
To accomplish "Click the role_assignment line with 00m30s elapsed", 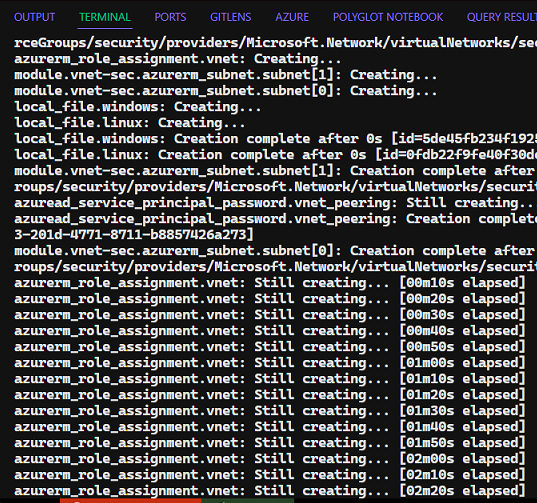I will (x=270, y=315).
